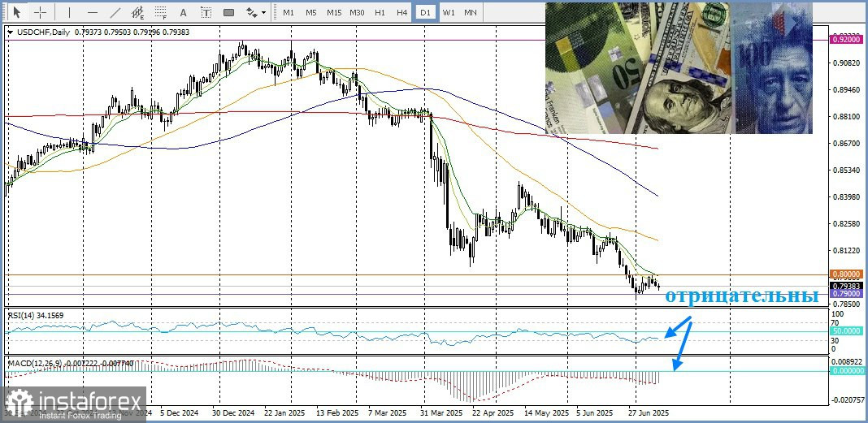The width and height of the screenshot is (868, 423).
Task: Switch to H1 timeframe
Action: (380, 11)
